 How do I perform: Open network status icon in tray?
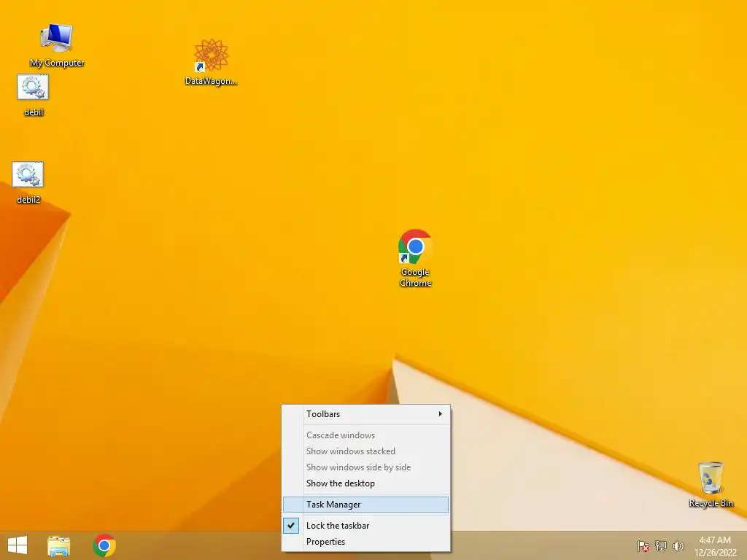(x=661, y=545)
